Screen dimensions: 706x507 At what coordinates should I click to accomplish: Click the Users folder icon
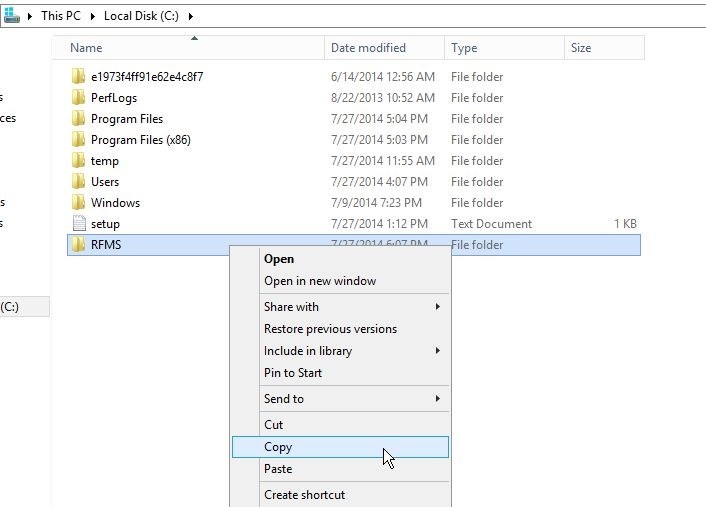(x=78, y=181)
